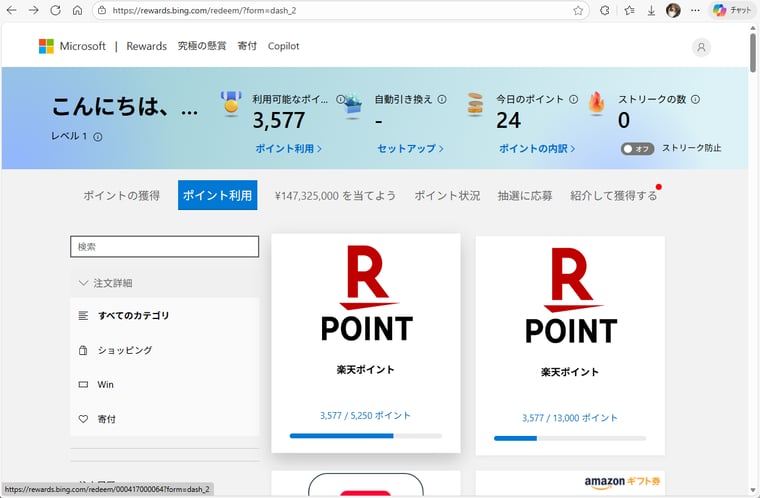Image resolution: width=760 pixels, height=498 pixels.
Task: Open the 抽選に応募 tab
Action: [524, 195]
